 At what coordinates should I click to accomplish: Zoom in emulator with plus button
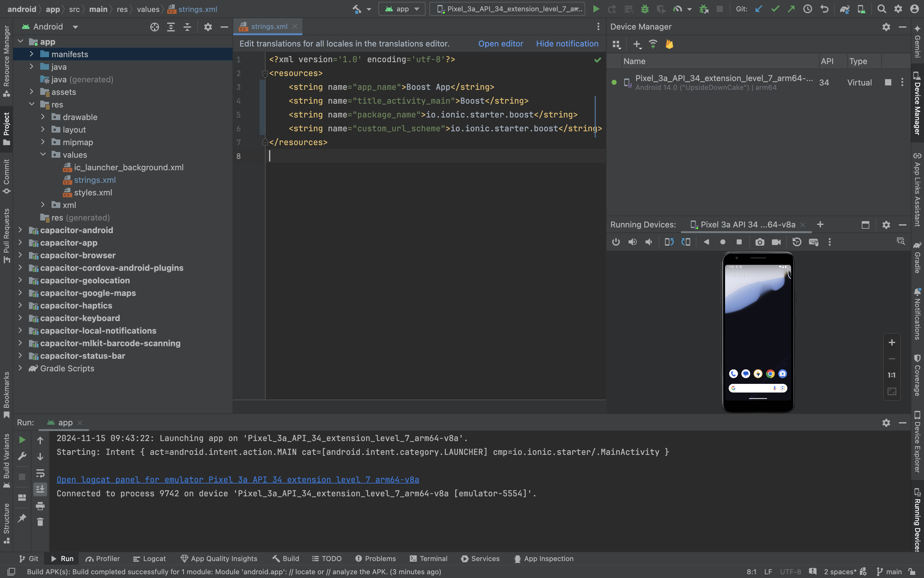892,342
